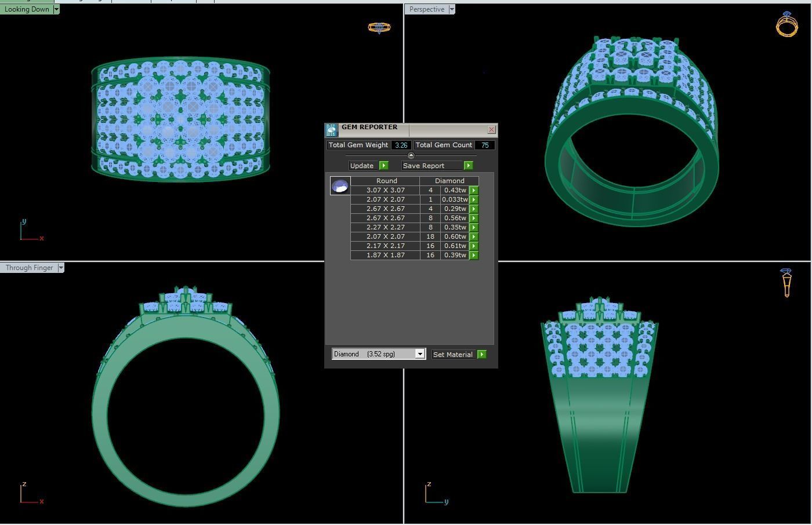Click green arrow for 0.60tw row
812x525 pixels.
point(474,236)
